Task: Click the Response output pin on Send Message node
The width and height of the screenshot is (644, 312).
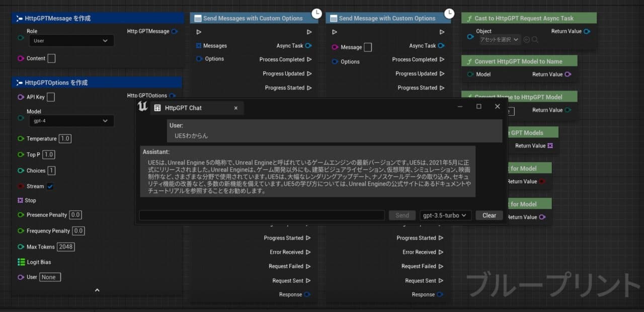Action: 440,294
